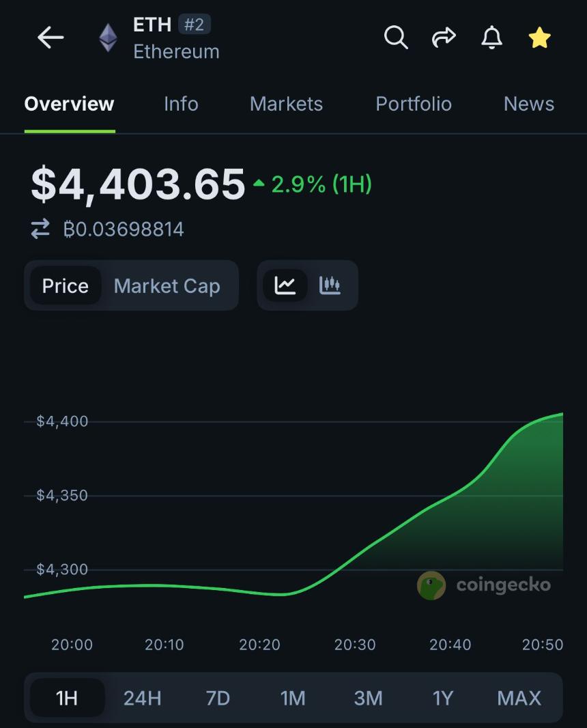Viewport: 587px width, 728px height.
Task: Go to the News tab
Action: pyautogui.click(x=528, y=104)
